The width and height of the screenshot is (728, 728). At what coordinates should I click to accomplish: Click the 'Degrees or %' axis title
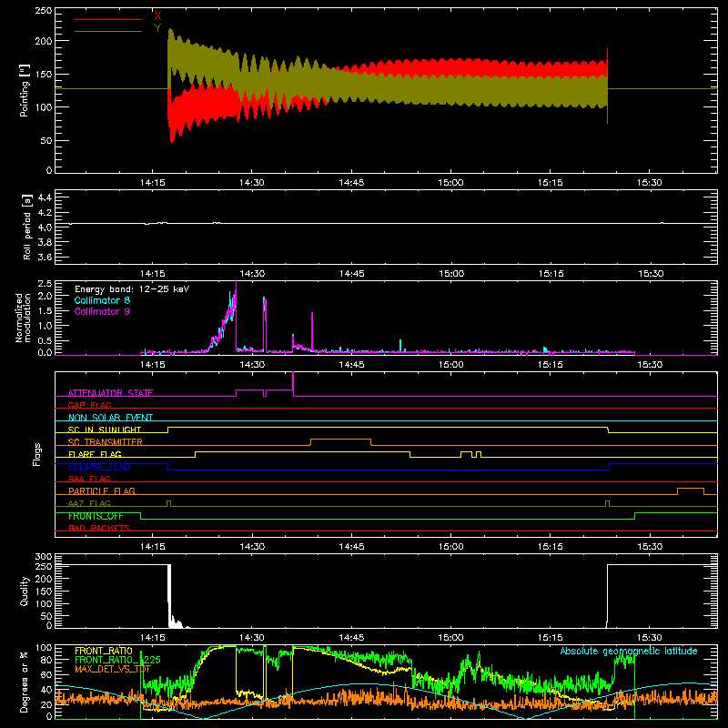(x=25, y=682)
